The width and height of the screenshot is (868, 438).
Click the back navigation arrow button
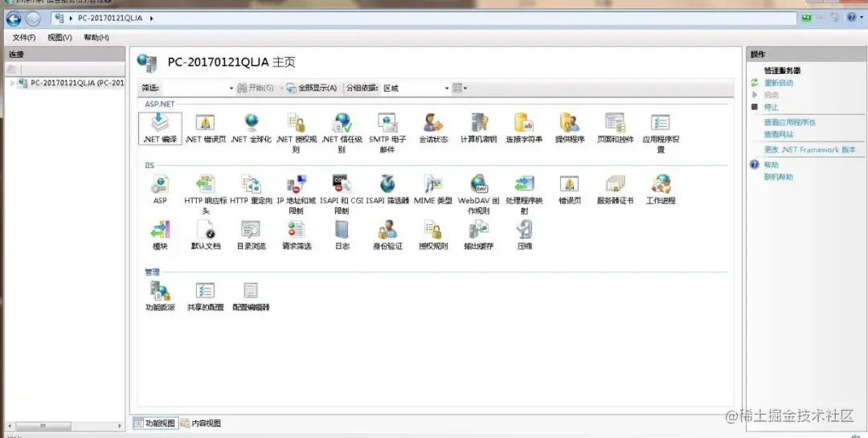pos(14,18)
